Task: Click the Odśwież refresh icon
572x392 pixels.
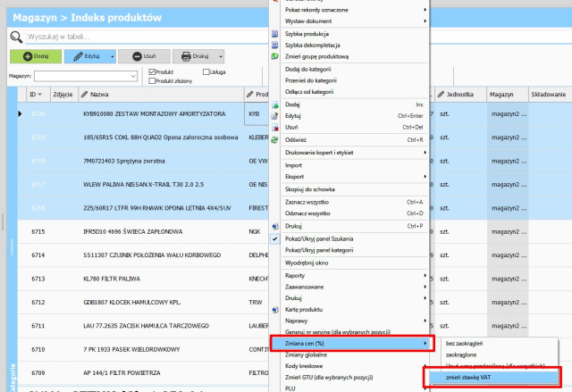Action: point(275,140)
